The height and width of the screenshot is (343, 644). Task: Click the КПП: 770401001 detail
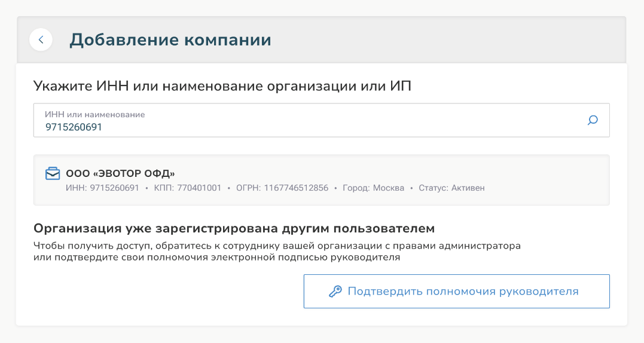pos(188,188)
